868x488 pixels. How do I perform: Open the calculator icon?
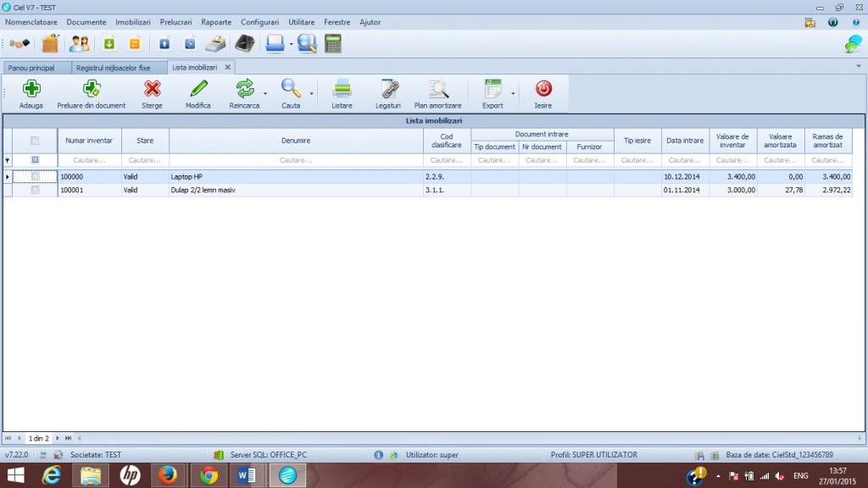click(x=333, y=44)
